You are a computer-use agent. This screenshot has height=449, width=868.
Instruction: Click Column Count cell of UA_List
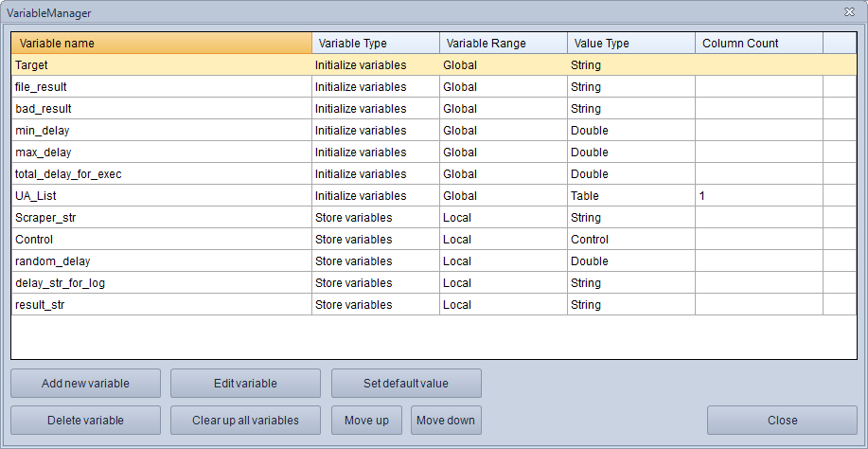pos(758,196)
